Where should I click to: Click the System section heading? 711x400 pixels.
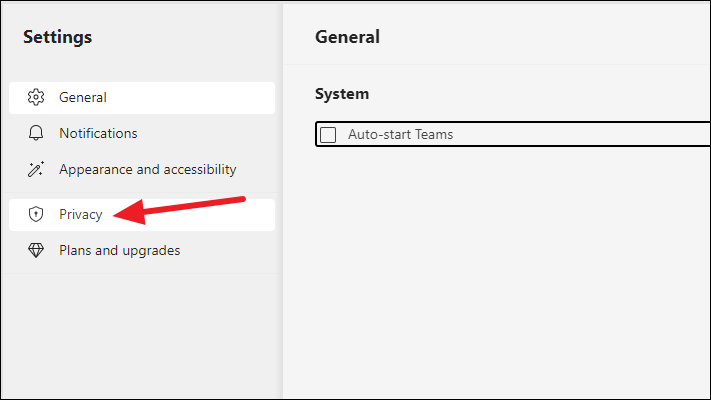coord(342,94)
